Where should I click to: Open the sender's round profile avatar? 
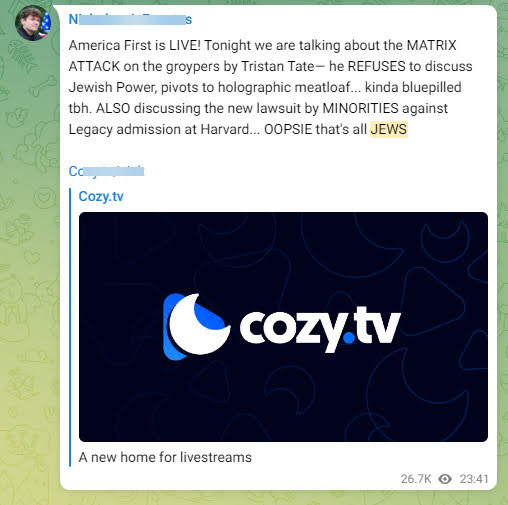click(33, 23)
